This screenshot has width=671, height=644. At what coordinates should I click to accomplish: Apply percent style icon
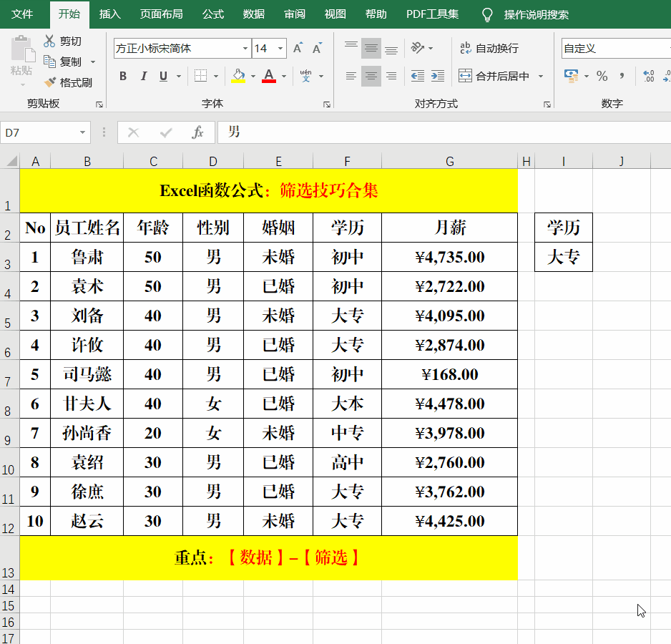click(602, 77)
